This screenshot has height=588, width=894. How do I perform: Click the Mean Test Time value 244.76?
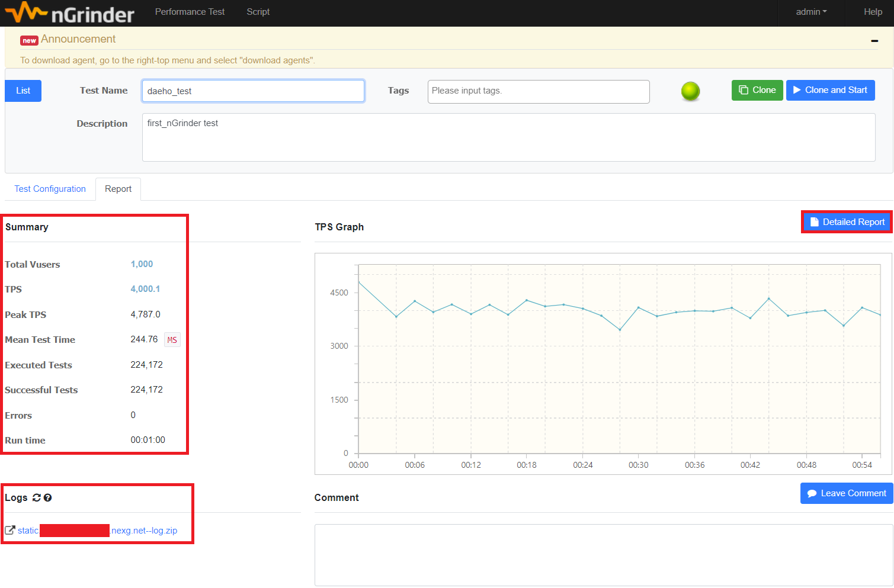[x=144, y=339]
